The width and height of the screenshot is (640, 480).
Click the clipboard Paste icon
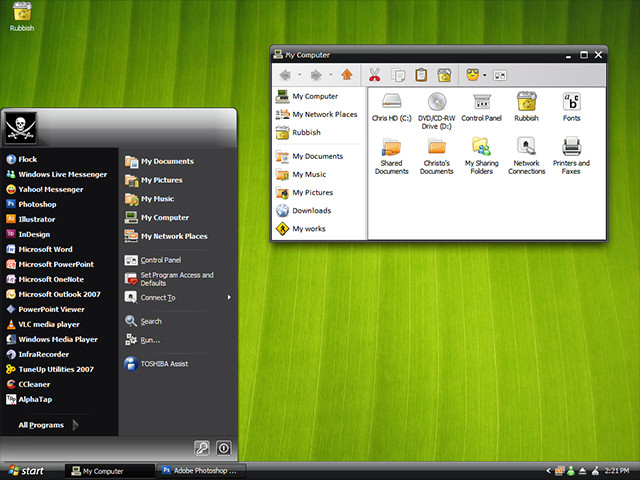coord(421,75)
